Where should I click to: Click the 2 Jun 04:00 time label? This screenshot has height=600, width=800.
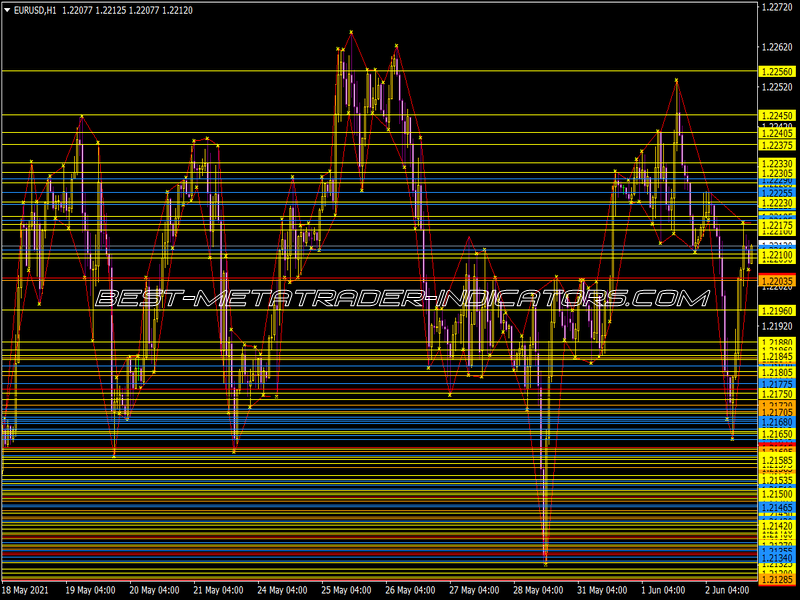tap(728, 590)
